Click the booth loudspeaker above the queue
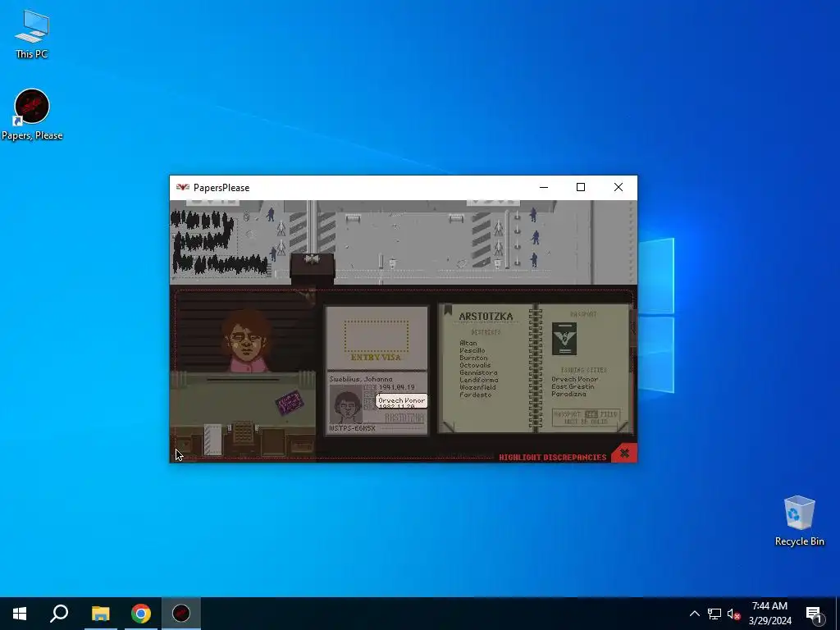This screenshot has width=840, height=630. pos(312,261)
